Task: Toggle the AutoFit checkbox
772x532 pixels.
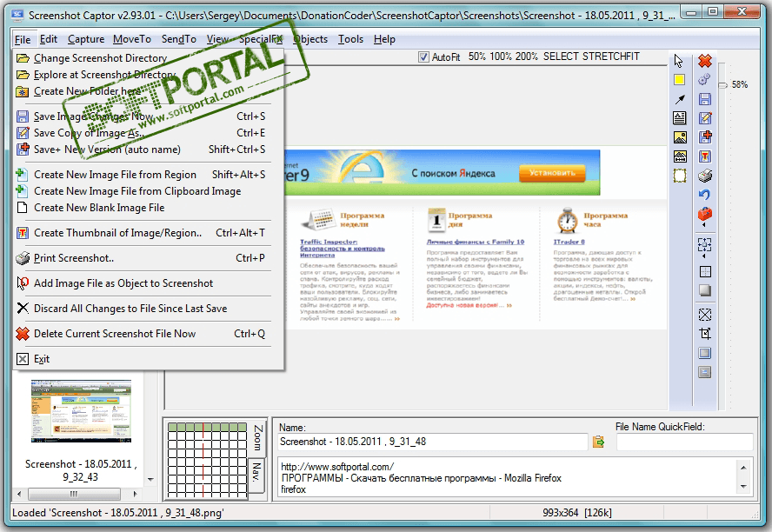Action: tap(423, 57)
